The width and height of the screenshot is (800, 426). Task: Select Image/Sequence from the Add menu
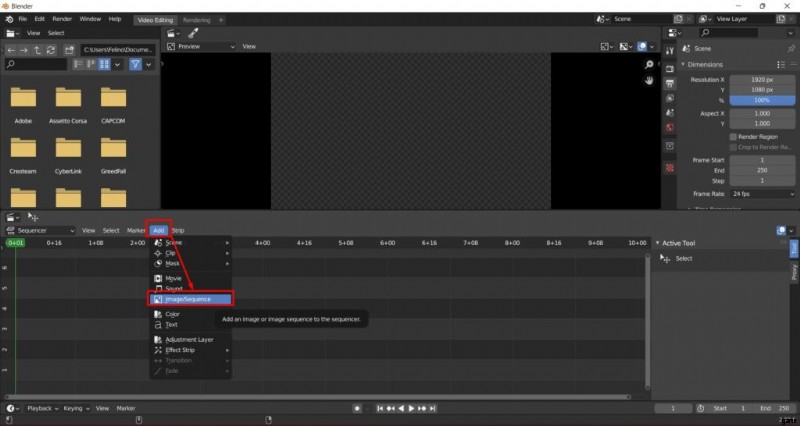tap(190, 299)
